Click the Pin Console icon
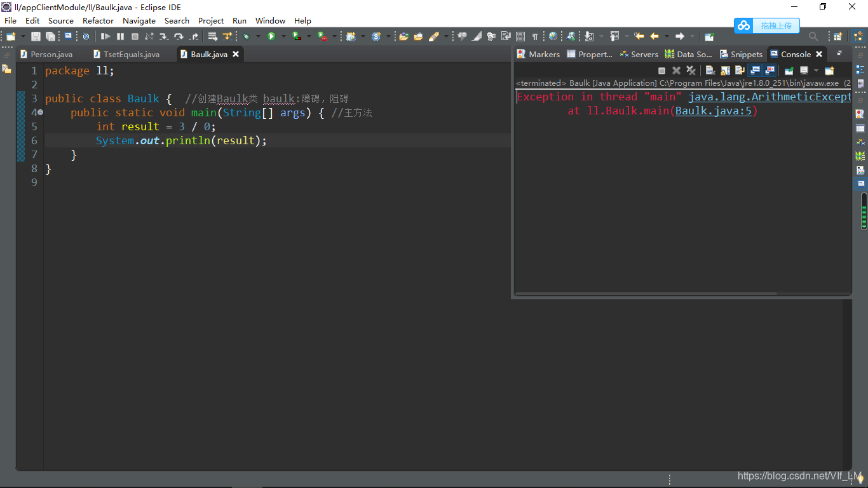The image size is (868, 488). pyautogui.click(x=789, y=71)
